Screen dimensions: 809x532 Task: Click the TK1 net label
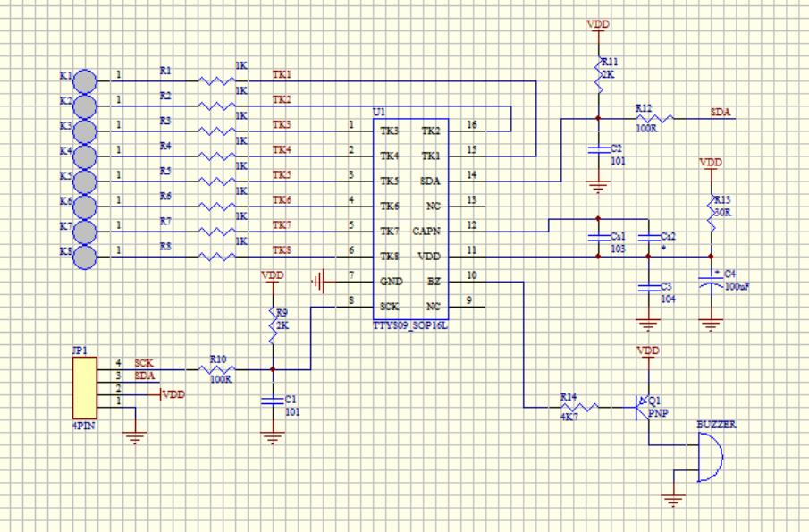(282, 74)
